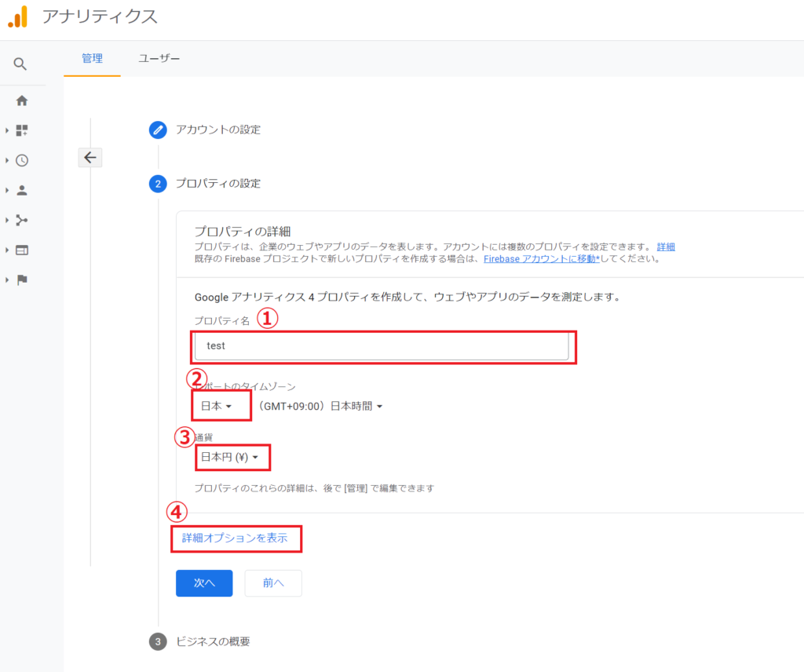This screenshot has width=804, height=672.
Task: Switch to the ユーザー tab
Action: click(159, 58)
